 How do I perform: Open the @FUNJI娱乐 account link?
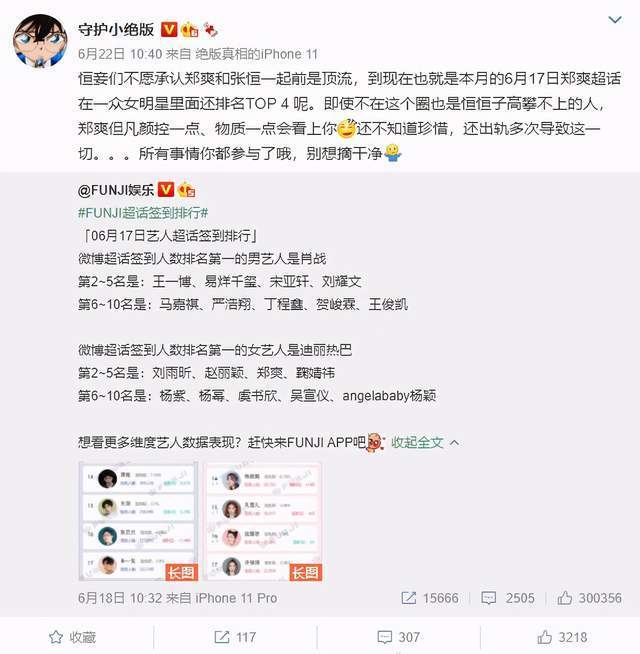click(116, 190)
